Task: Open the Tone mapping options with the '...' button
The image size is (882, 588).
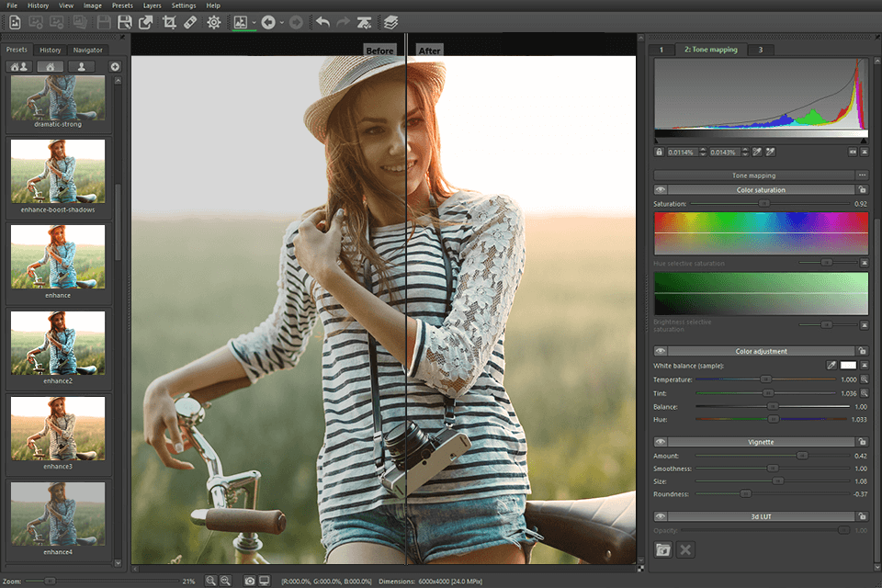Action: pos(861,175)
